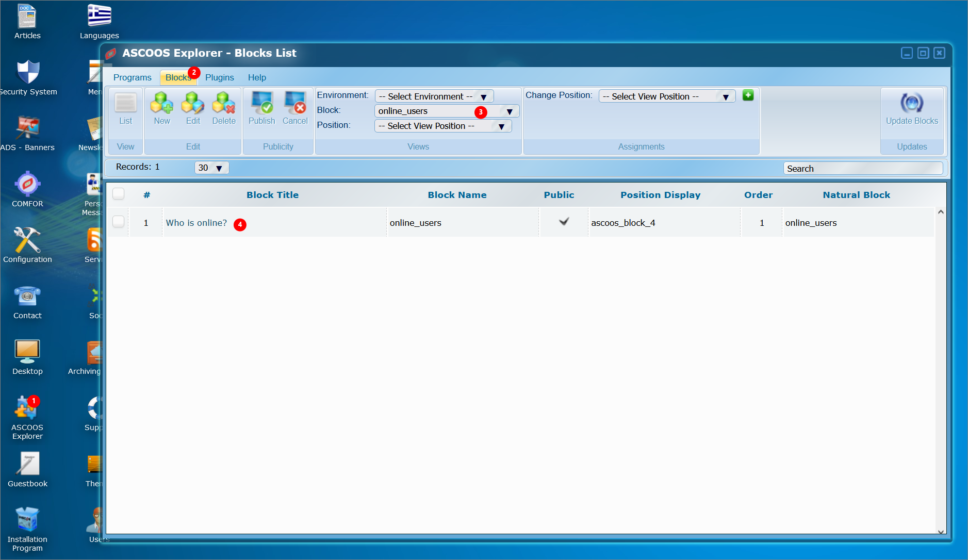Open ADS - Banners desktop icon

pyautogui.click(x=28, y=134)
